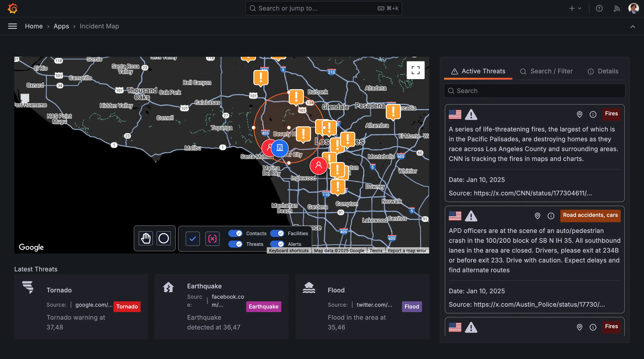Disable the Alerts toggle
The width and height of the screenshot is (644, 359).
pyautogui.click(x=277, y=244)
